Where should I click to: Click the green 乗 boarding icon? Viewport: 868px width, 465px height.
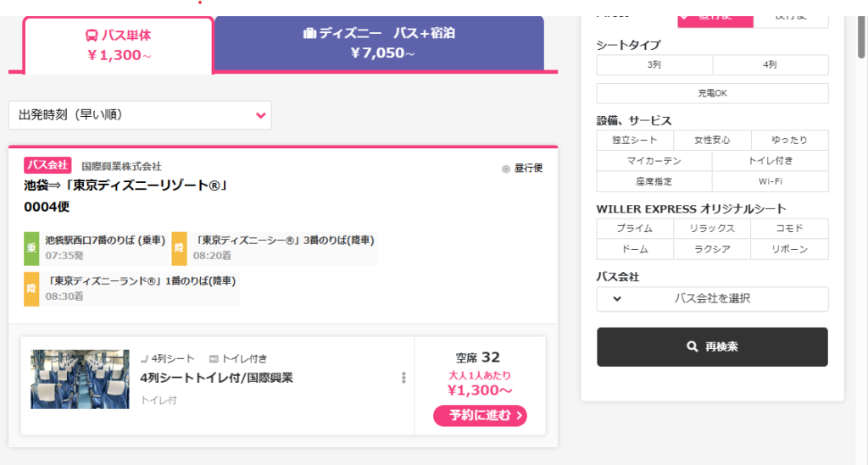[x=31, y=248]
